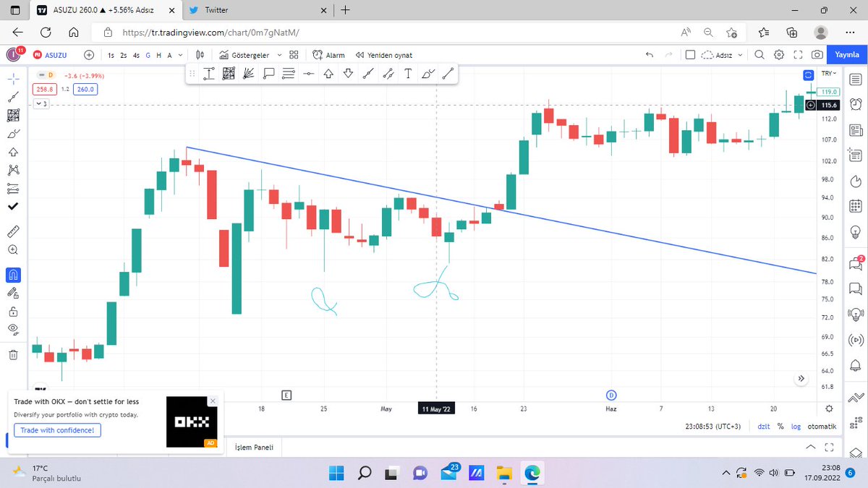
Task: Open candlestick chart type selector
Action: tap(200, 55)
